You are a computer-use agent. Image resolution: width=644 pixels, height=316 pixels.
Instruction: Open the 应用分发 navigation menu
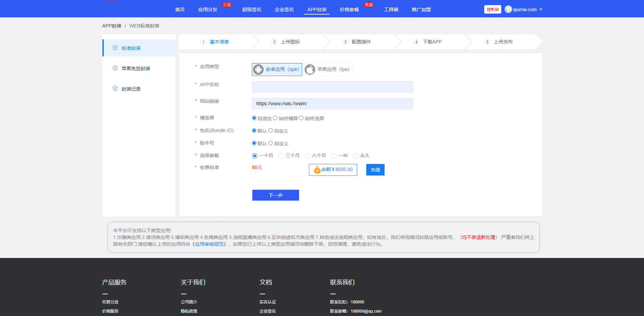(x=208, y=10)
